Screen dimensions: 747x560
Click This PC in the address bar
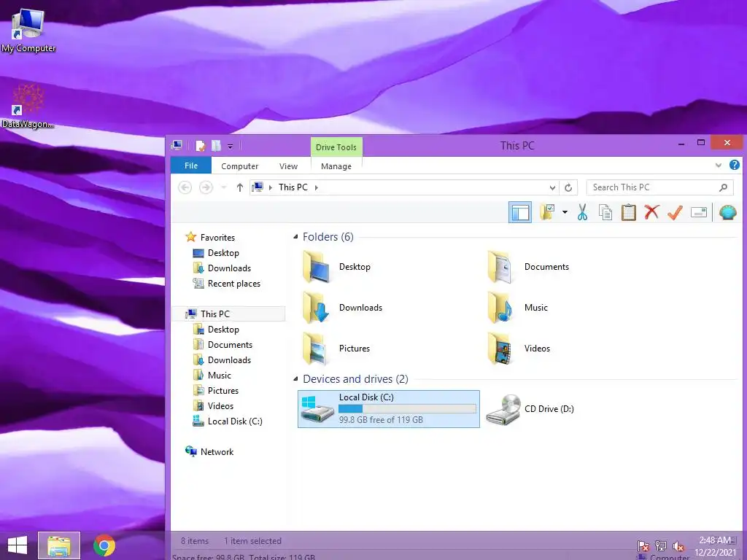click(293, 187)
